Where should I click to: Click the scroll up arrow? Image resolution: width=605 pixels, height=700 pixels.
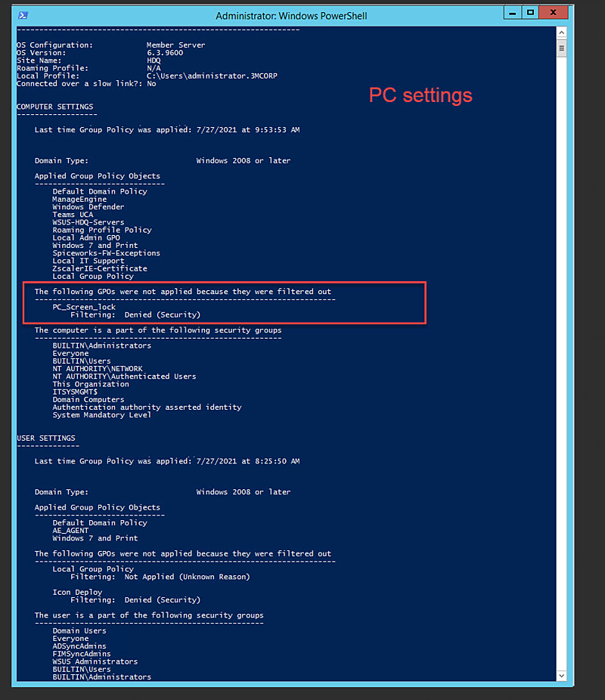click(560, 33)
